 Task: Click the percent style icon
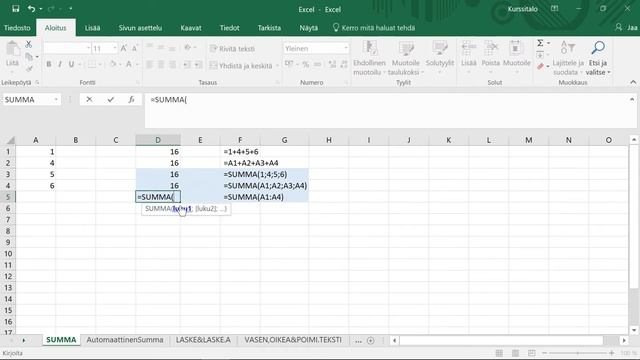point(306,64)
